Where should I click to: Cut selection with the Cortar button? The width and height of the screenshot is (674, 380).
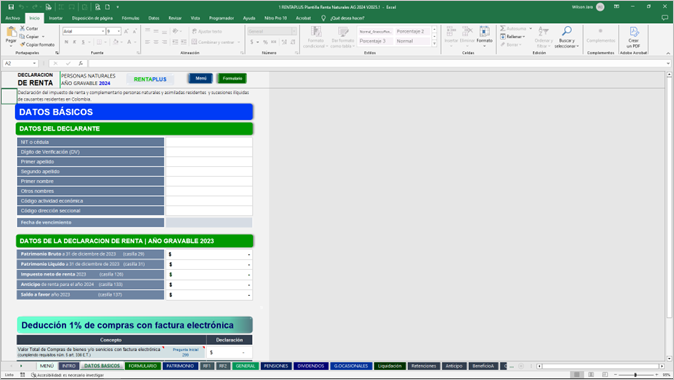pos(29,28)
